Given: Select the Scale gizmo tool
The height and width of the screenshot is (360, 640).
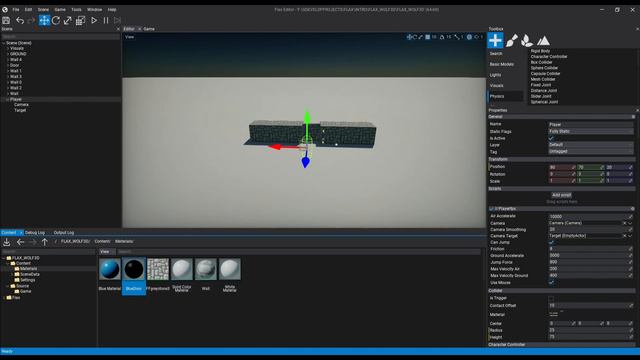Looking at the screenshot, I should point(68,20).
